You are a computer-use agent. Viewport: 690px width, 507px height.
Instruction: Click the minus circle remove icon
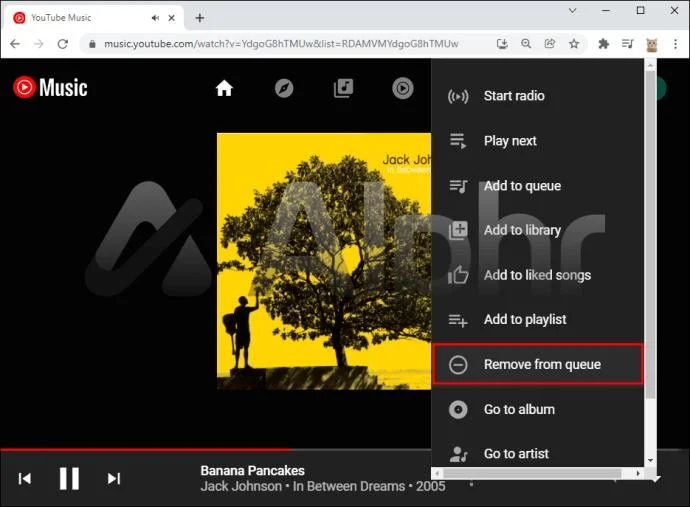pos(458,365)
